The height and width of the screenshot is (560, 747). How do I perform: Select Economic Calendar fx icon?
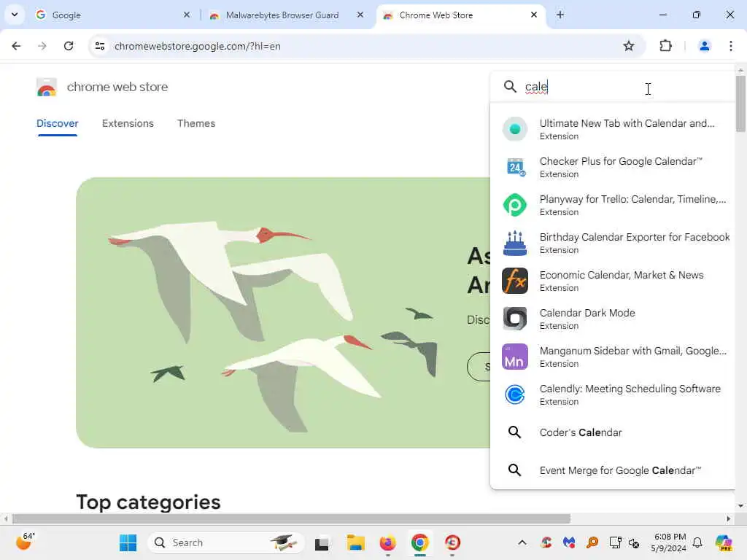(514, 281)
